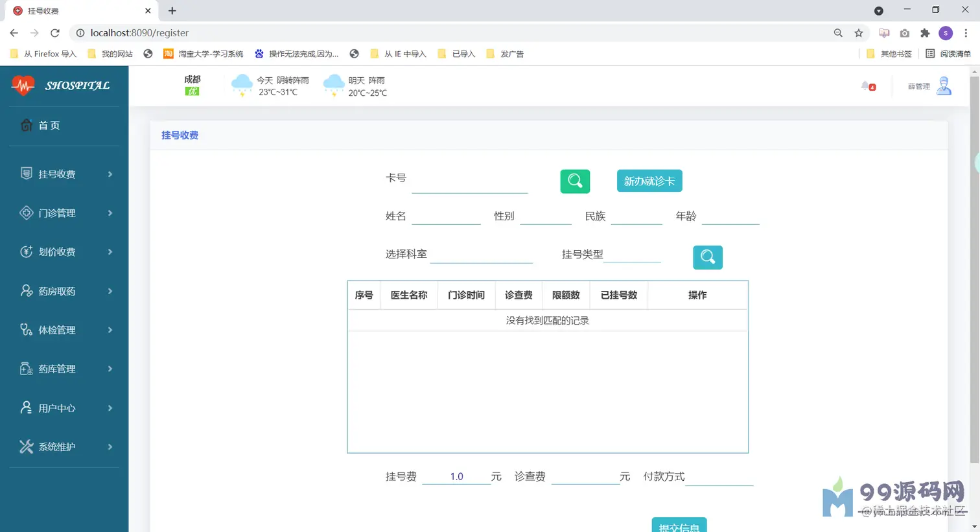The image size is (980, 532).
Task: Click tomorrow's weather cloud icon
Action: pyautogui.click(x=333, y=85)
